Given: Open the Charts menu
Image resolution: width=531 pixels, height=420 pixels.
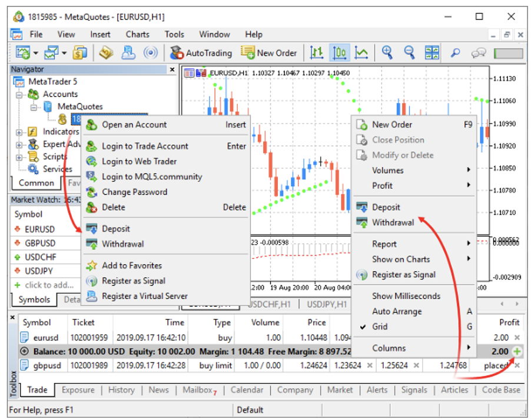Looking at the screenshot, I should click(x=138, y=35).
